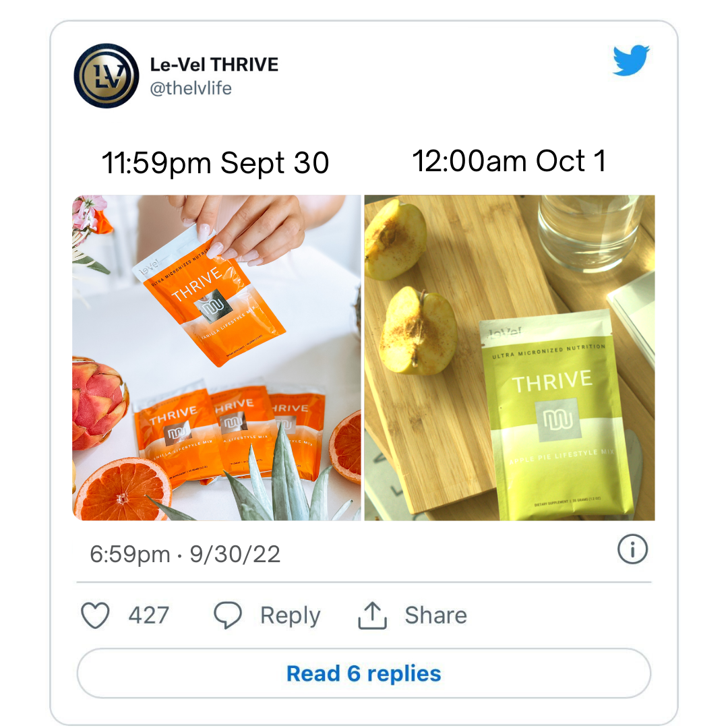728x728 pixels.
Task: Click the Reply text label
Action: [x=290, y=616]
